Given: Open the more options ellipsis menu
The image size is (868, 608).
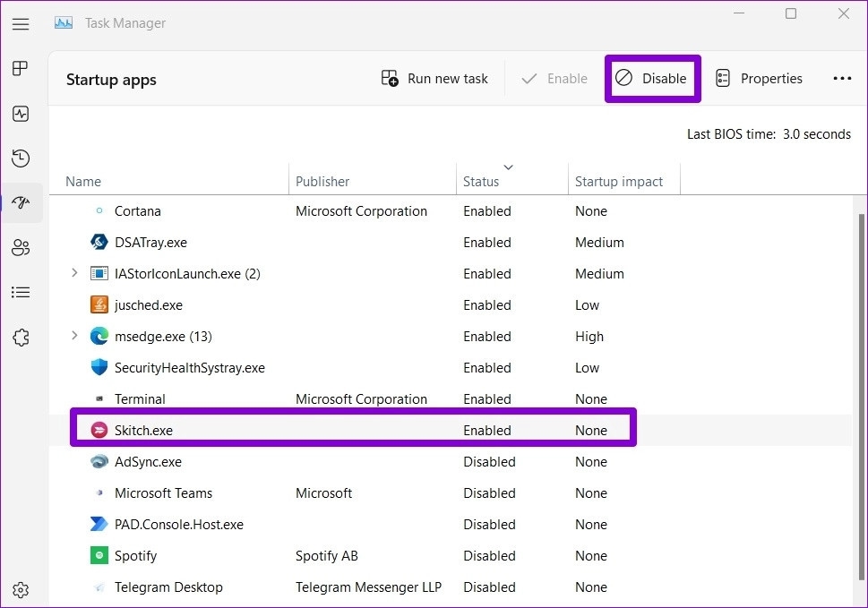Looking at the screenshot, I should 841,79.
